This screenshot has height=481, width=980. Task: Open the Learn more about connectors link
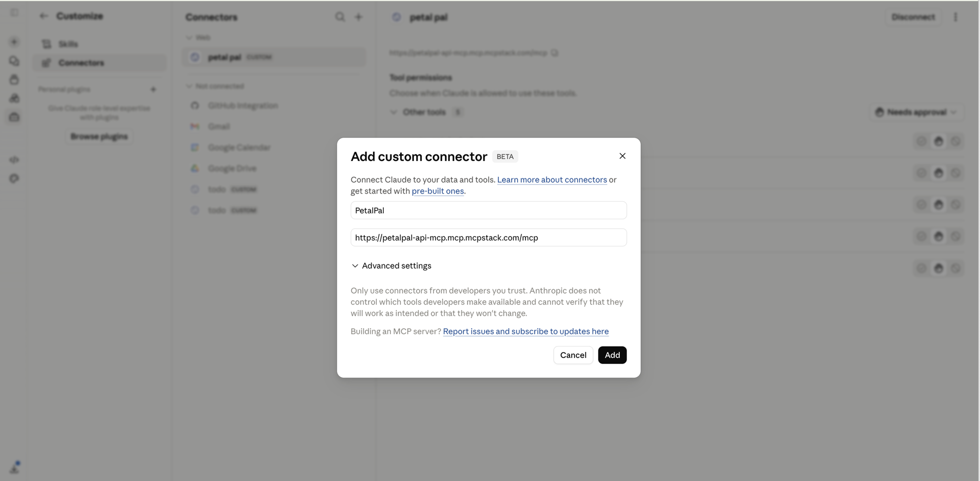tap(552, 180)
